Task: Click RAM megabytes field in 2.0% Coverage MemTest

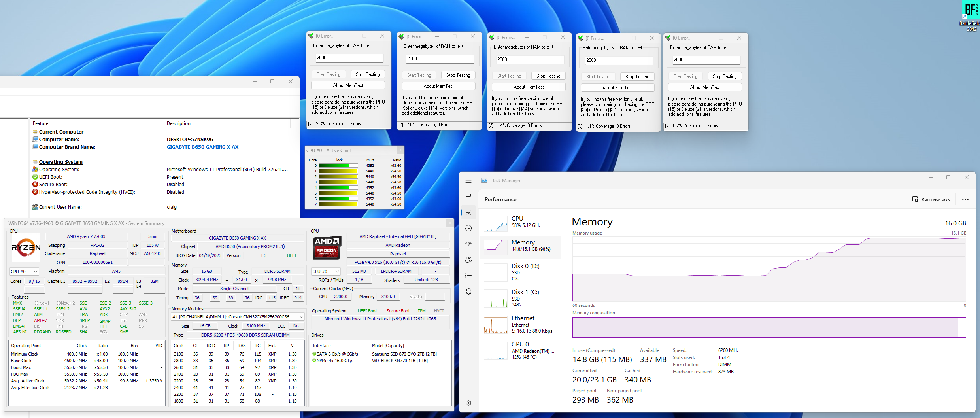Action: pos(440,59)
